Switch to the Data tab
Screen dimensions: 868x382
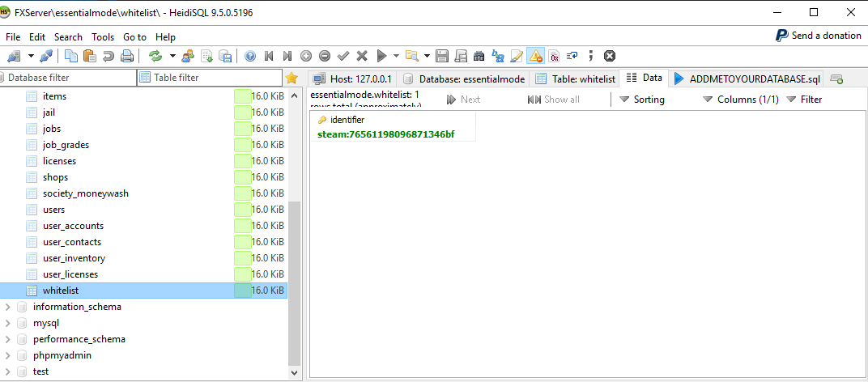(645, 78)
